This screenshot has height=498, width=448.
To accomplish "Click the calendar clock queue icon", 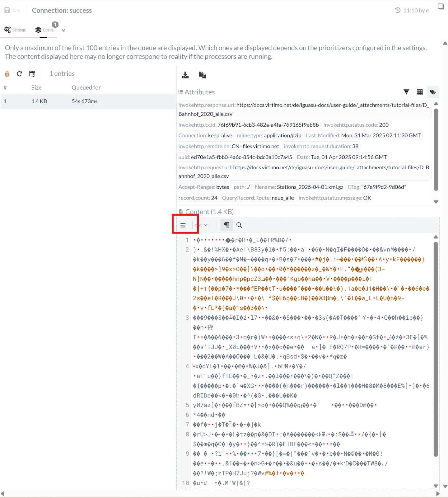I will pos(32,74).
